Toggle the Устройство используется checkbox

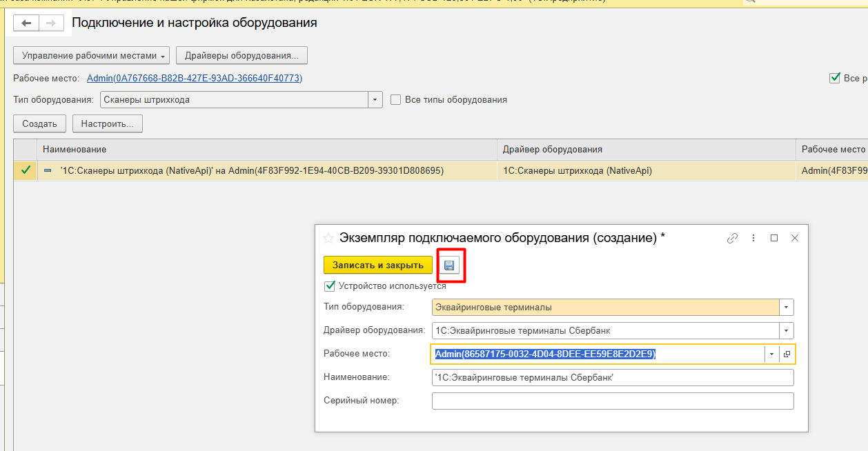[x=330, y=286]
